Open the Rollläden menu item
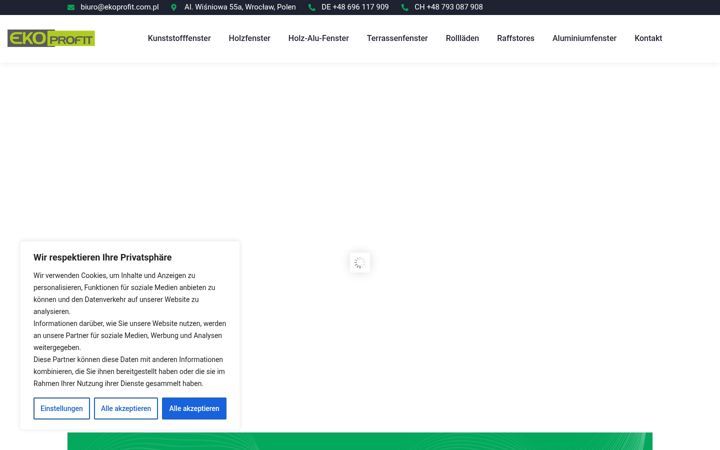The width and height of the screenshot is (720, 450). [x=462, y=38]
